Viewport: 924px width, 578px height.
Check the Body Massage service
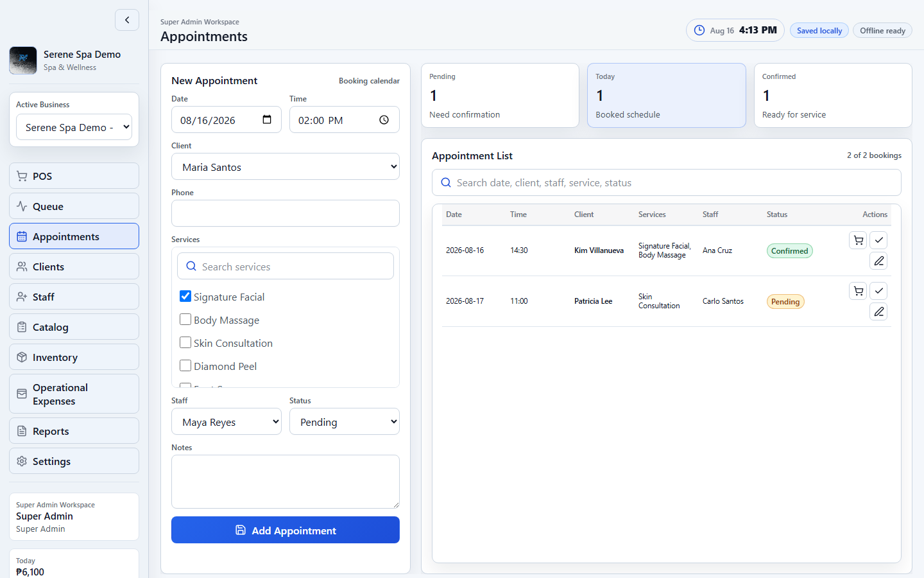185,319
